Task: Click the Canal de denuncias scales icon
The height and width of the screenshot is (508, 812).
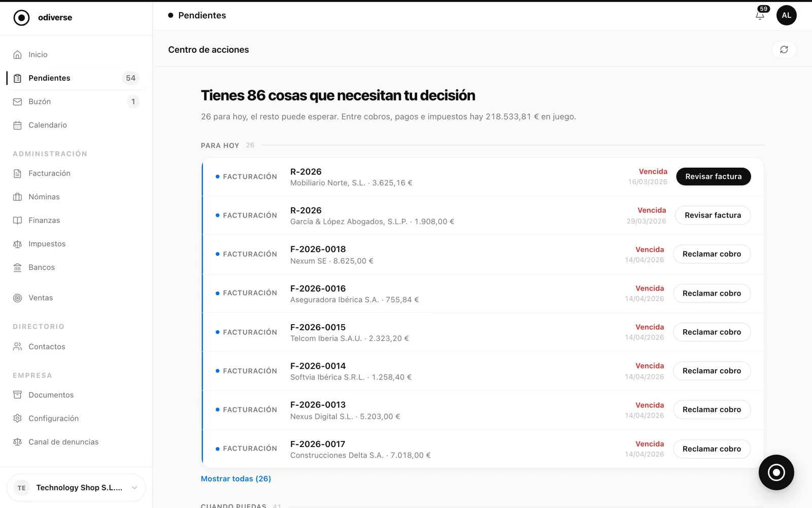Action: pyautogui.click(x=17, y=442)
